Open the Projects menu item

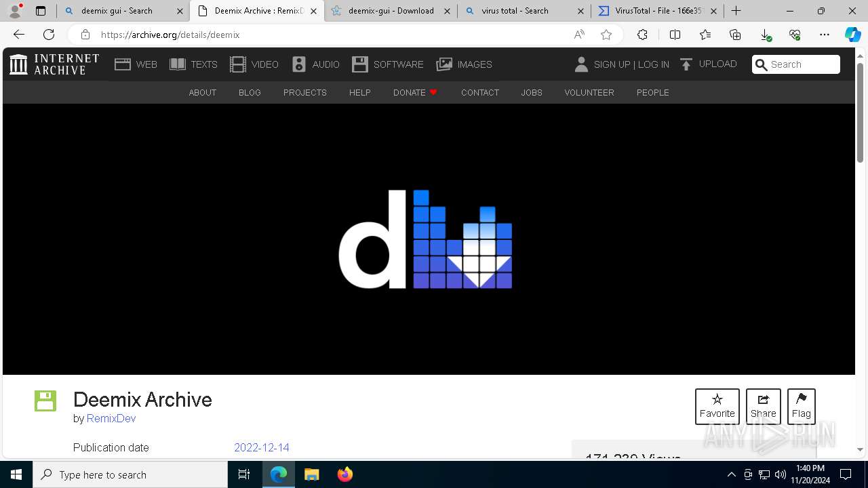click(x=305, y=93)
